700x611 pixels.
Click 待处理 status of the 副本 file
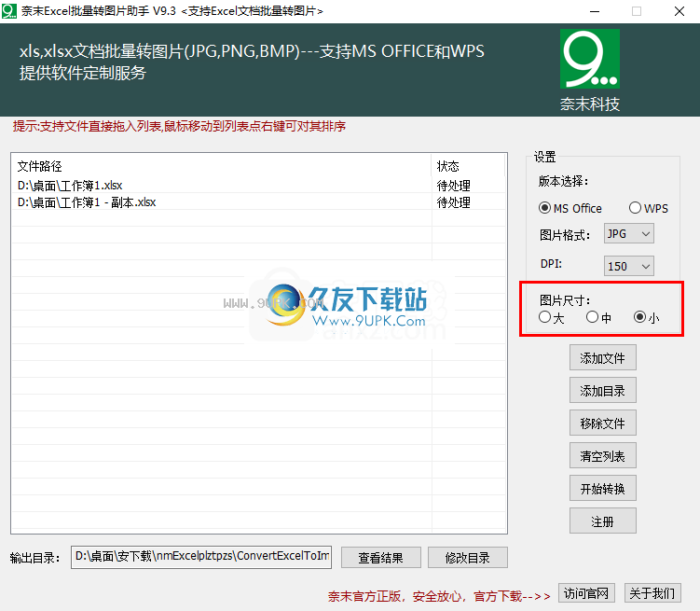point(454,202)
